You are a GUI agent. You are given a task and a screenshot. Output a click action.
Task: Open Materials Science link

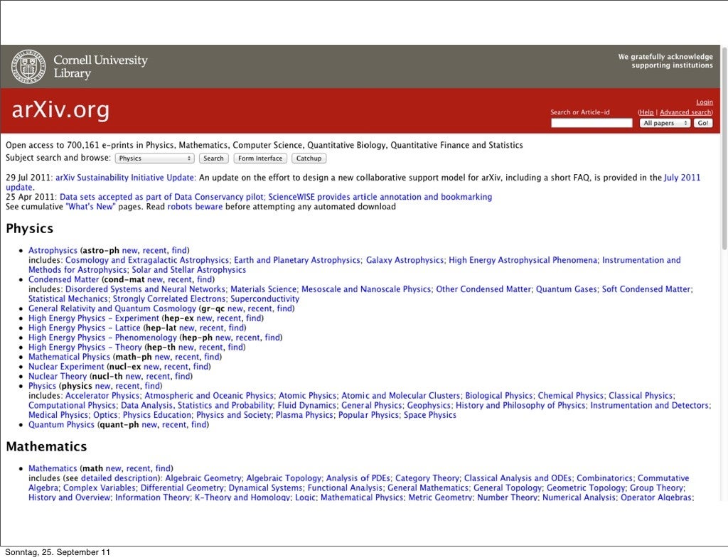pos(263,289)
